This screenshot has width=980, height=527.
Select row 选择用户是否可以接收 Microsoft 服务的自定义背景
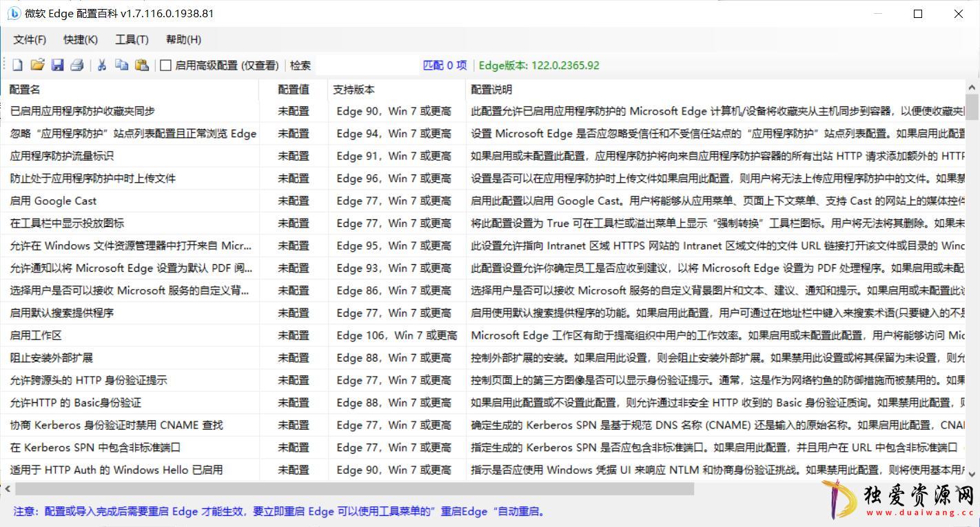click(484, 290)
